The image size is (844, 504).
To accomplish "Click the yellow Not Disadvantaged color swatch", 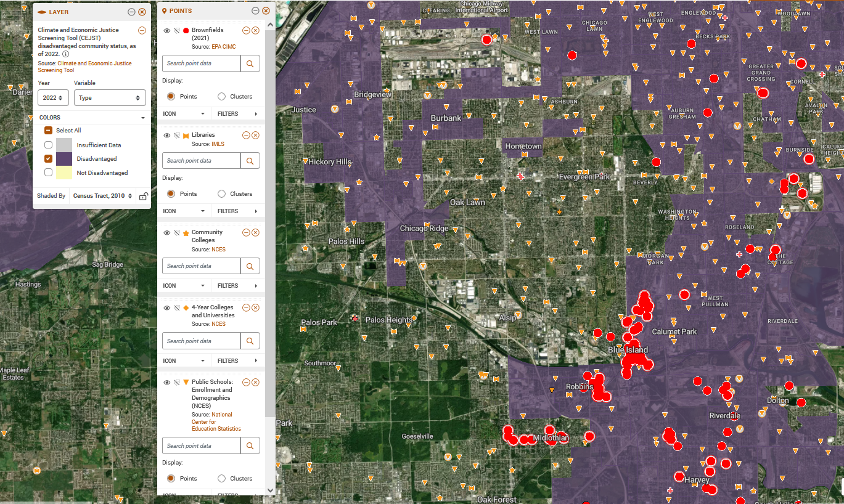I will point(64,173).
